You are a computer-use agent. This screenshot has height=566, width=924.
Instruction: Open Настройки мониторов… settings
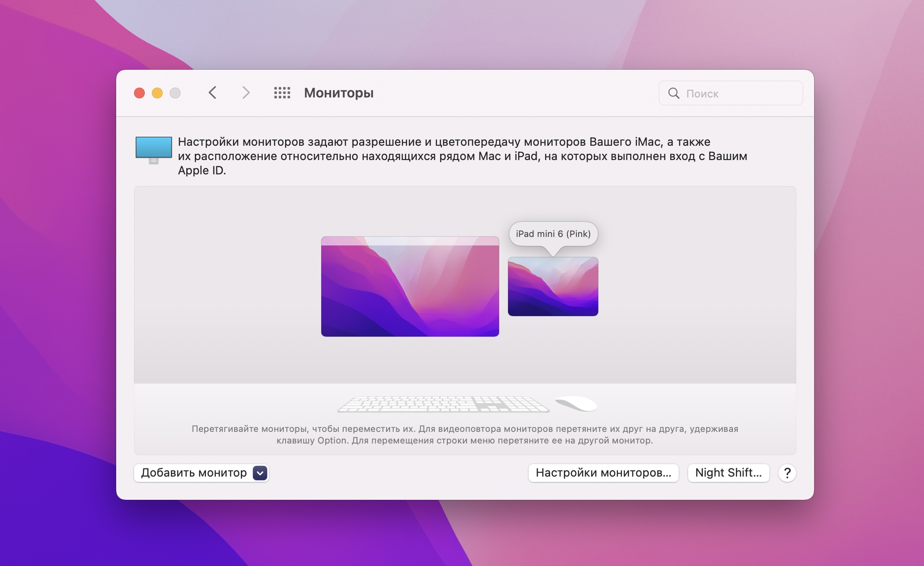(x=603, y=473)
